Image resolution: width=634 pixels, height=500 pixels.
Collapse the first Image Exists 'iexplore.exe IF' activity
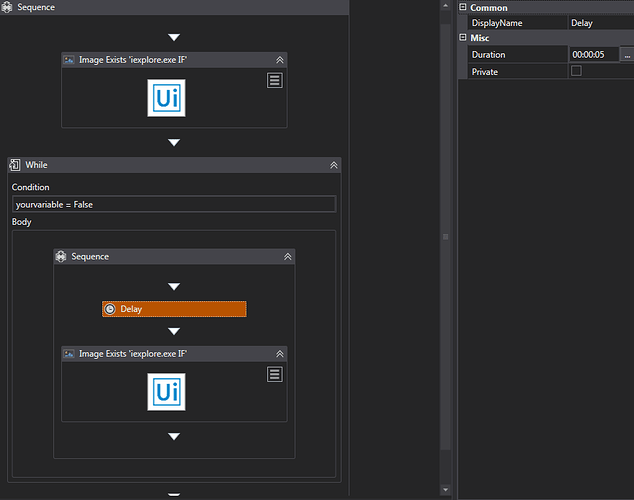point(279,60)
